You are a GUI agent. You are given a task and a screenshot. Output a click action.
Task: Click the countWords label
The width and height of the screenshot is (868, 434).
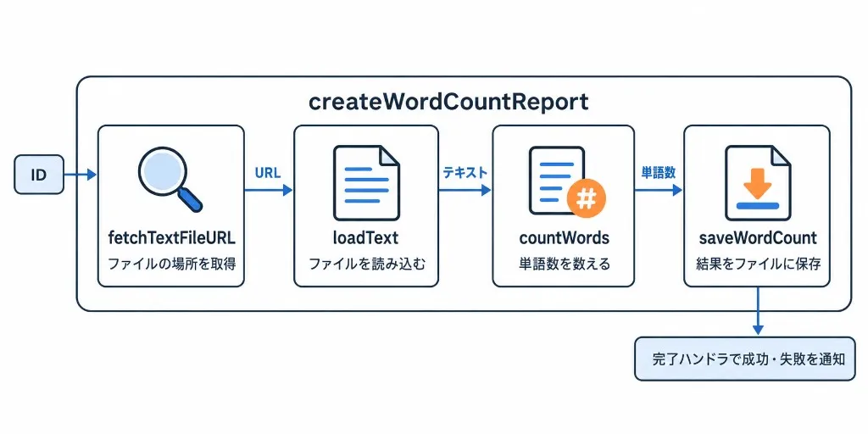coord(564,238)
